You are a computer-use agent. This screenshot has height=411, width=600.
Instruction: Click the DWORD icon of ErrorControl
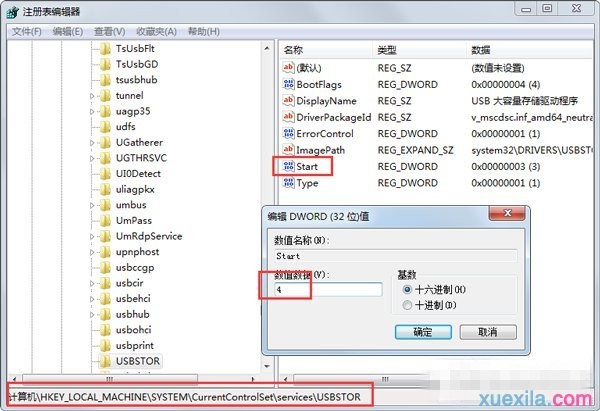coord(288,134)
